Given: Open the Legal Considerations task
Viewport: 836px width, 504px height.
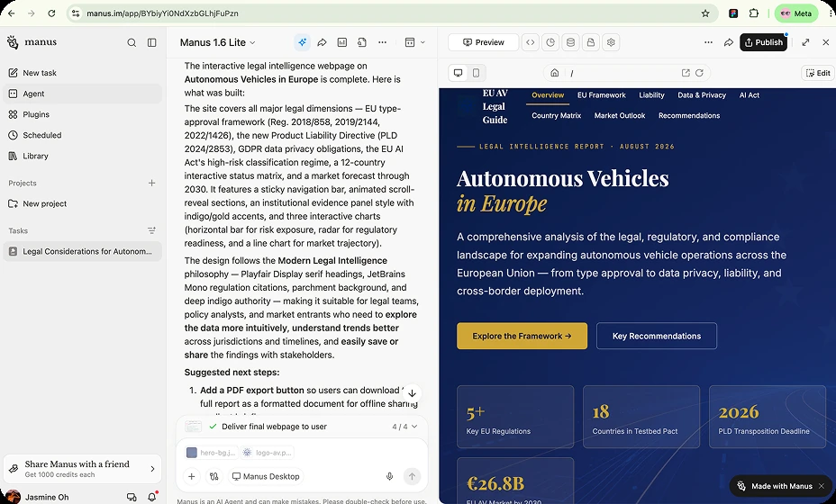Looking at the screenshot, I should click(83, 251).
